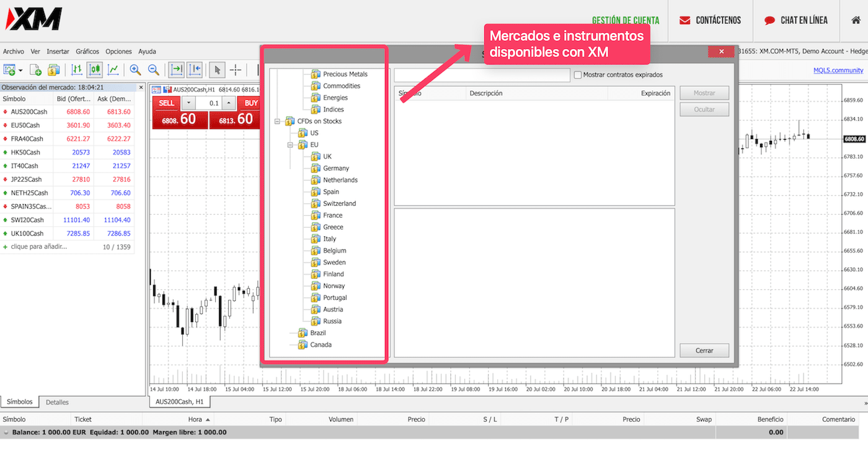Click the depth of market icon beside AUS200Cash,H1
This screenshot has width=868, height=451.
pos(167,89)
